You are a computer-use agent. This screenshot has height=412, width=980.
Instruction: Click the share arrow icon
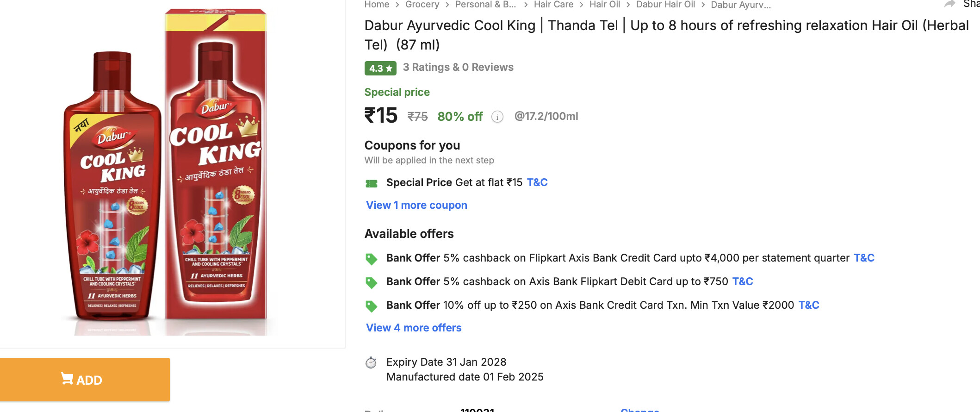[x=949, y=4]
